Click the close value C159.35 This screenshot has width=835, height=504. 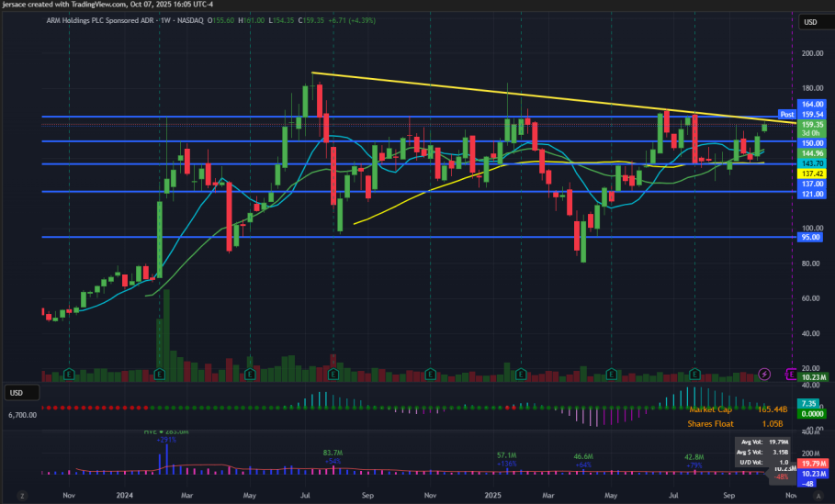click(311, 20)
